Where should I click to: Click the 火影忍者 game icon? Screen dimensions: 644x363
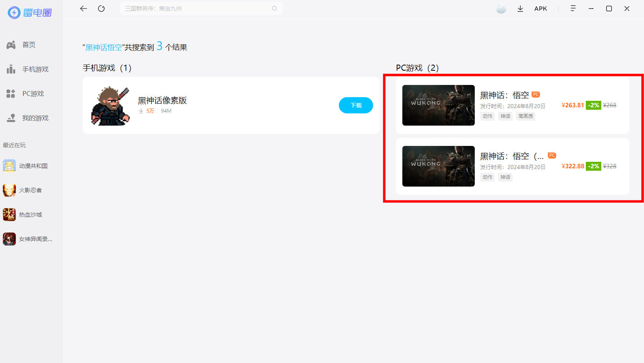(9, 190)
